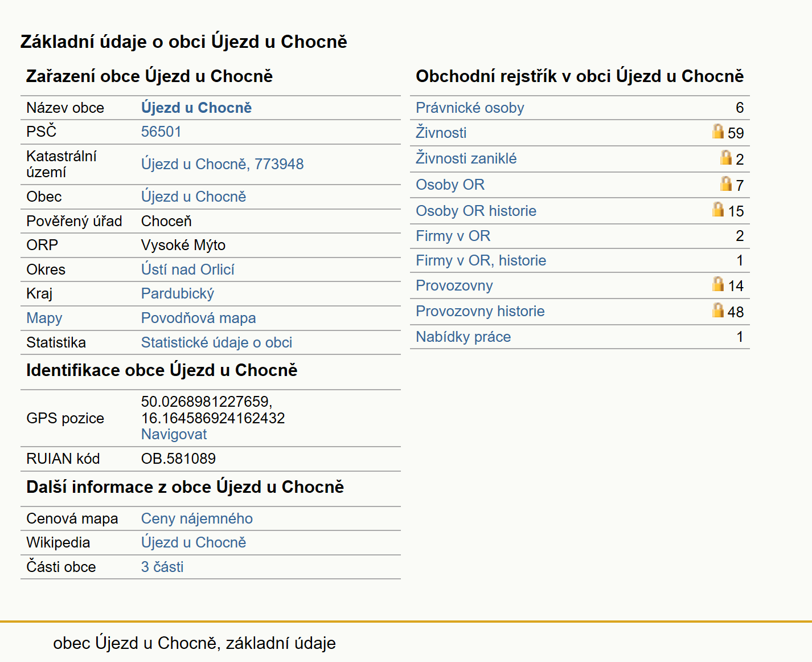This screenshot has height=662, width=812.
Task: Open the Osoby OR link
Action: [450, 185]
